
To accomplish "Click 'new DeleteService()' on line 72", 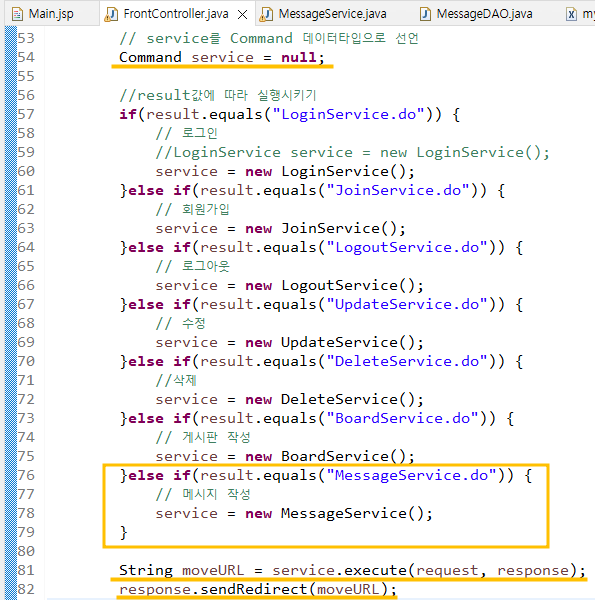I will click(x=330, y=399).
